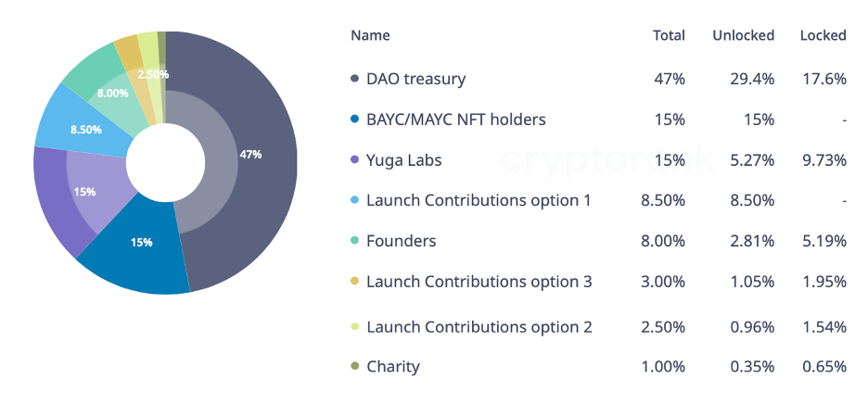Sort by the Name column header

pyautogui.click(x=370, y=35)
